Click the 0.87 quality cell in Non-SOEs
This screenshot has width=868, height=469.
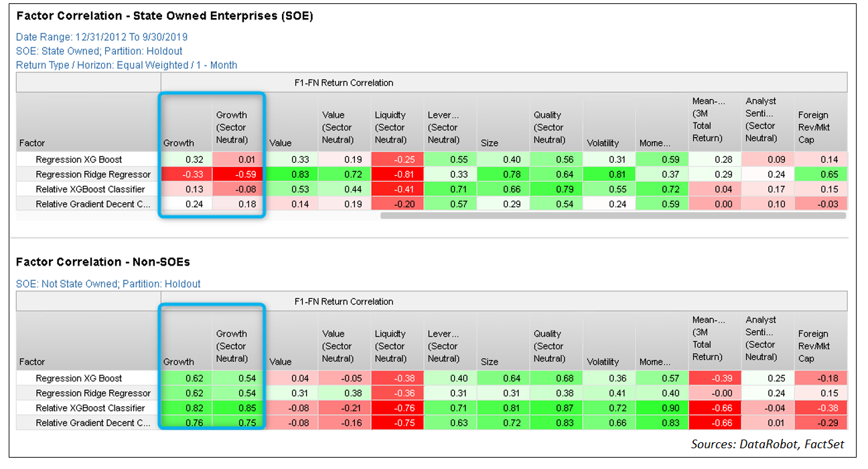coord(555,408)
